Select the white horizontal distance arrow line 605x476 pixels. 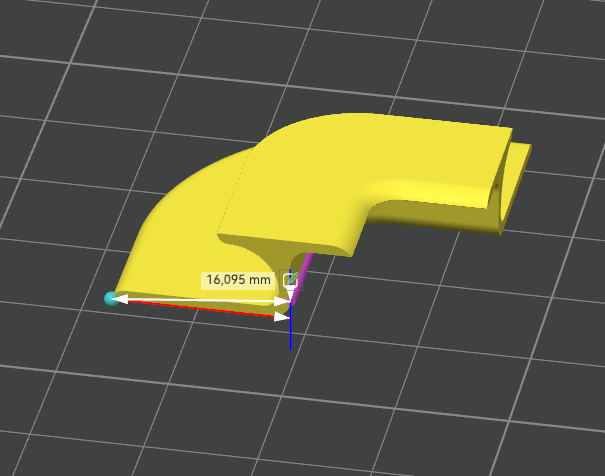pos(200,300)
